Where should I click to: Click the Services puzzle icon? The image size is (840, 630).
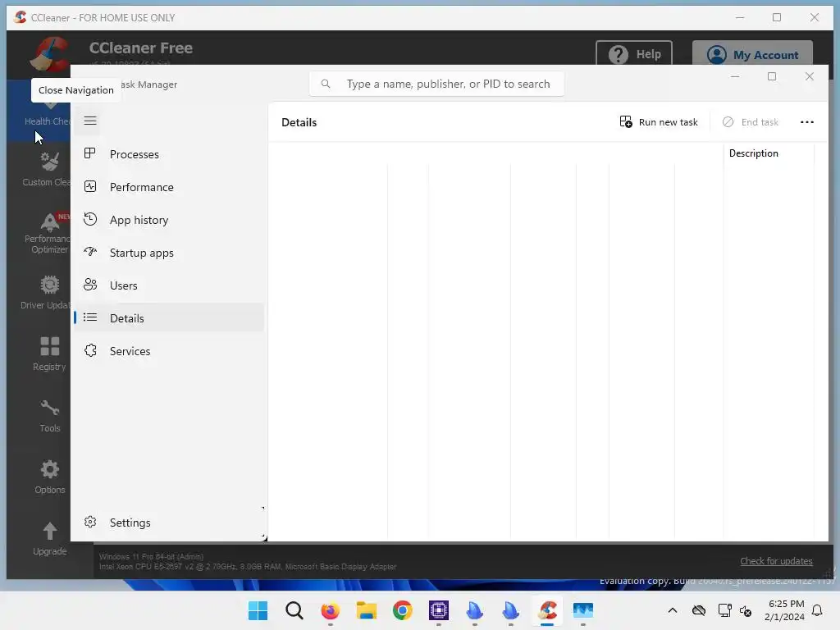[x=90, y=350]
